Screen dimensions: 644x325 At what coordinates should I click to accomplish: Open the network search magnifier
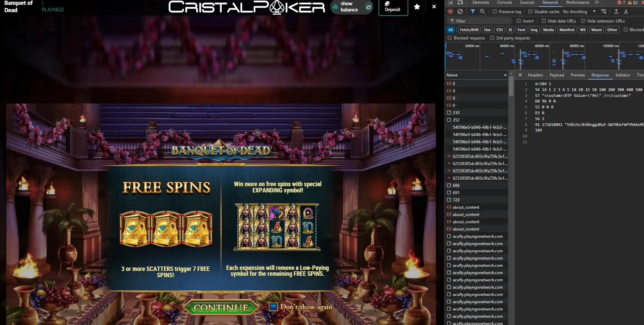coord(483,11)
